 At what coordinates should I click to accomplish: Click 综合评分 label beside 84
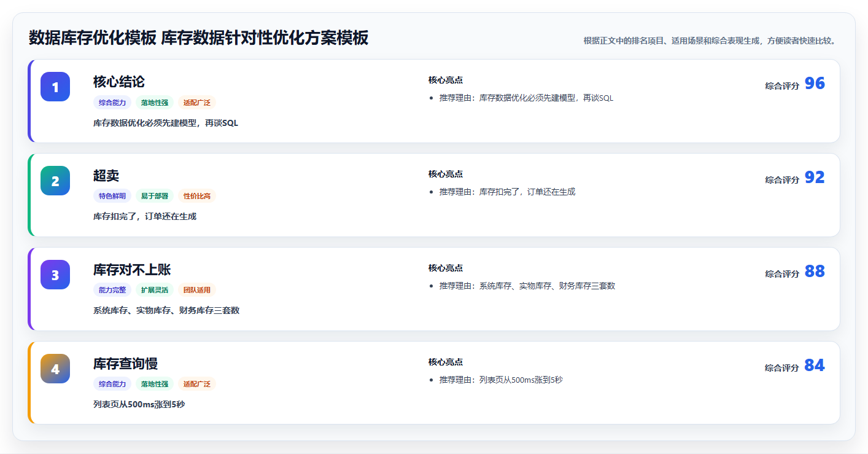[782, 368]
